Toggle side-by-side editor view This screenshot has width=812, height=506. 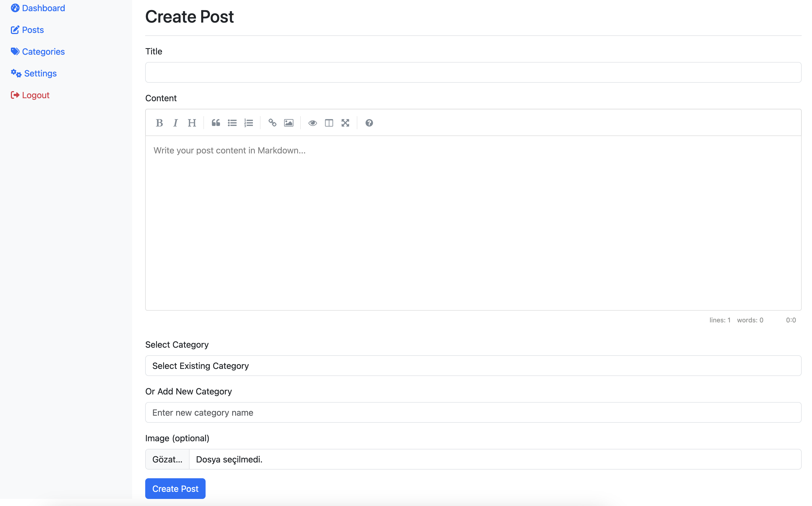tap(329, 123)
